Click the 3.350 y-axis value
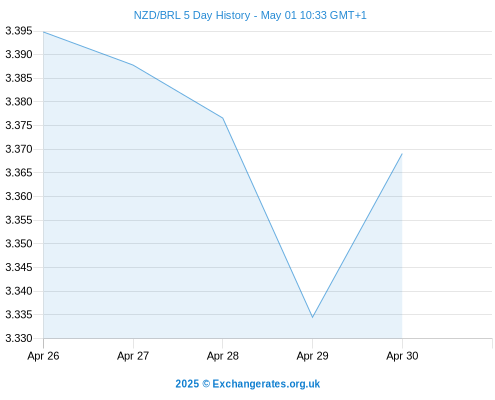The height and width of the screenshot is (400, 495). [x=19, y=244]
